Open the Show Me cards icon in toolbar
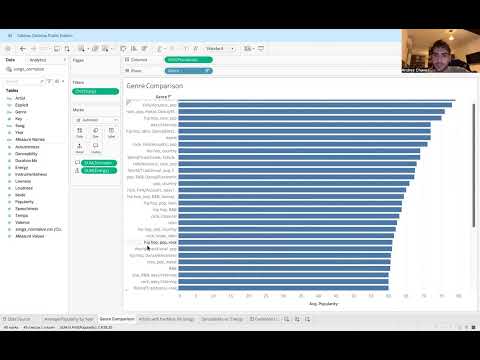The width and height of the screenshot is (480, 360). pyautogui.click(x=247, y=49)
